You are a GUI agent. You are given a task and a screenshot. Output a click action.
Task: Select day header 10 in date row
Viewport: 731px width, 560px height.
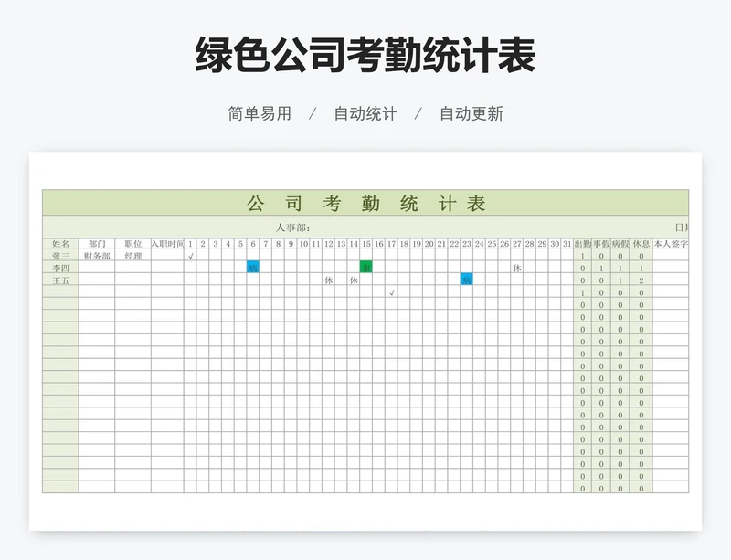[303, 244]
